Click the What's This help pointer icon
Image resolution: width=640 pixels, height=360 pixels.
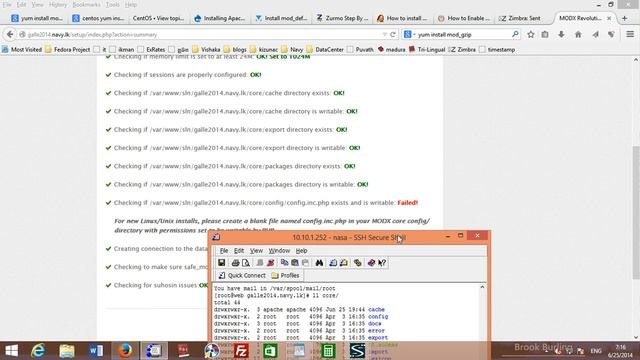coord(382,263)
